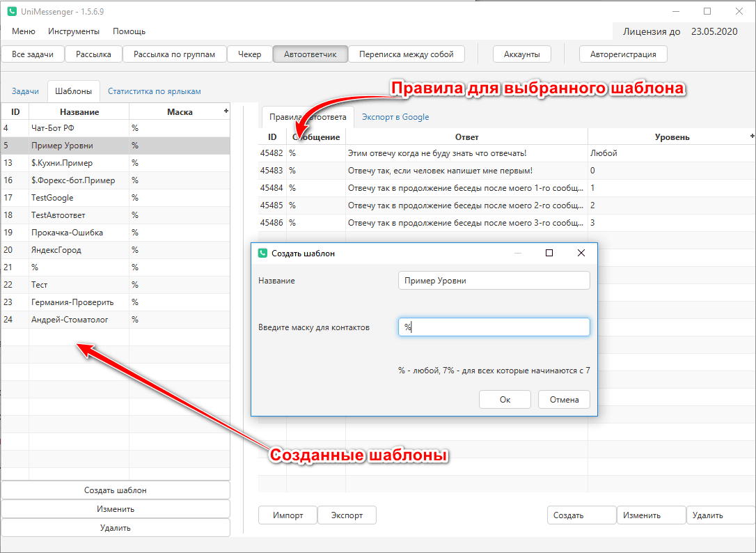Open the Статистика по ярлыкам tab
The height and width of the screenshot is (553, 756).
(155, 91)
